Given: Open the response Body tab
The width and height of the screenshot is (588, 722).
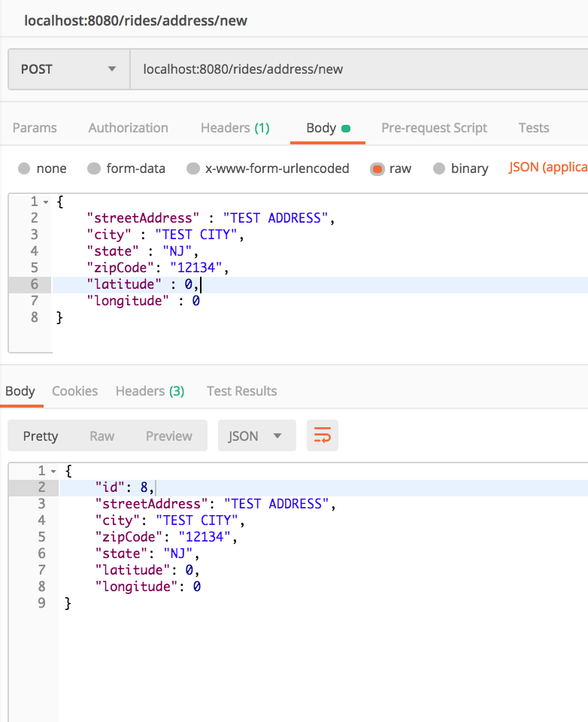Looking at the screenshot, I should [x=20, y=391].
